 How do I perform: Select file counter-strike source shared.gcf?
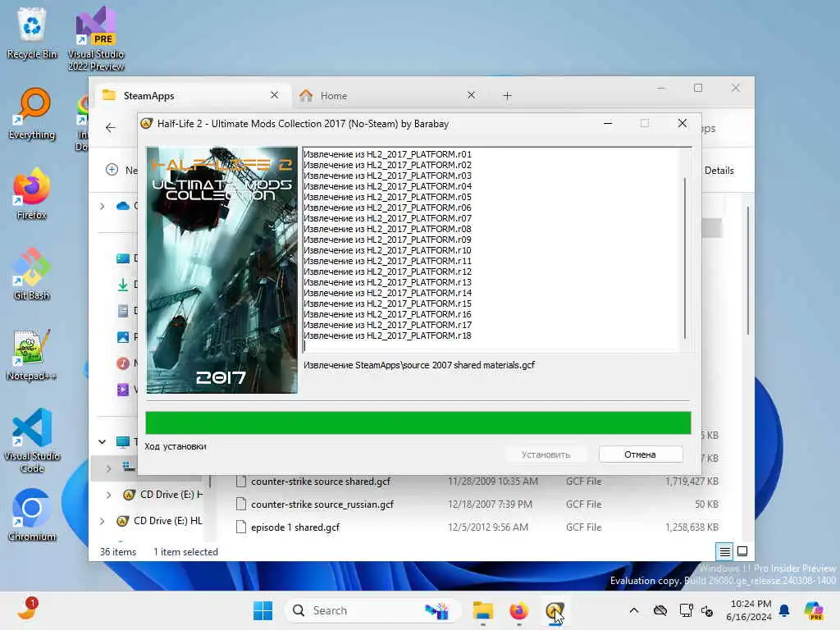(x=321, y=481)
